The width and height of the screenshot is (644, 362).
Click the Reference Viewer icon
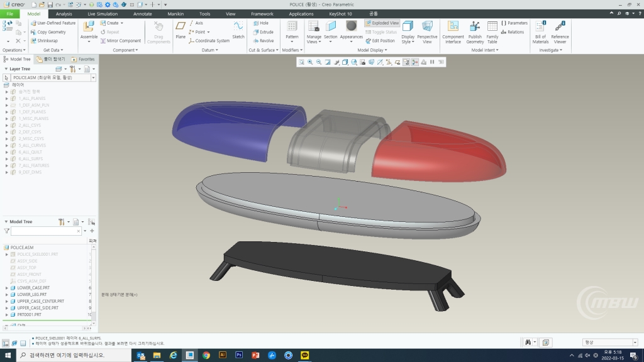click(560, 27)
